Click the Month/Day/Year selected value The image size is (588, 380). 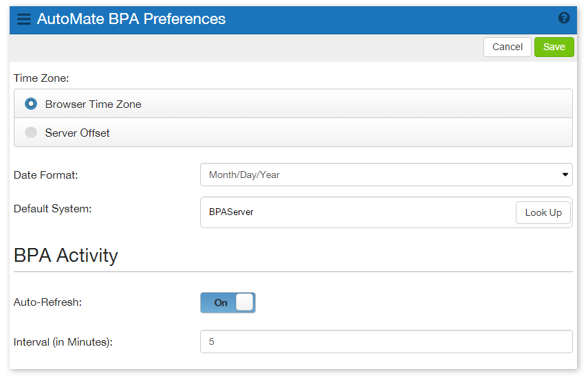pos(245,175)
